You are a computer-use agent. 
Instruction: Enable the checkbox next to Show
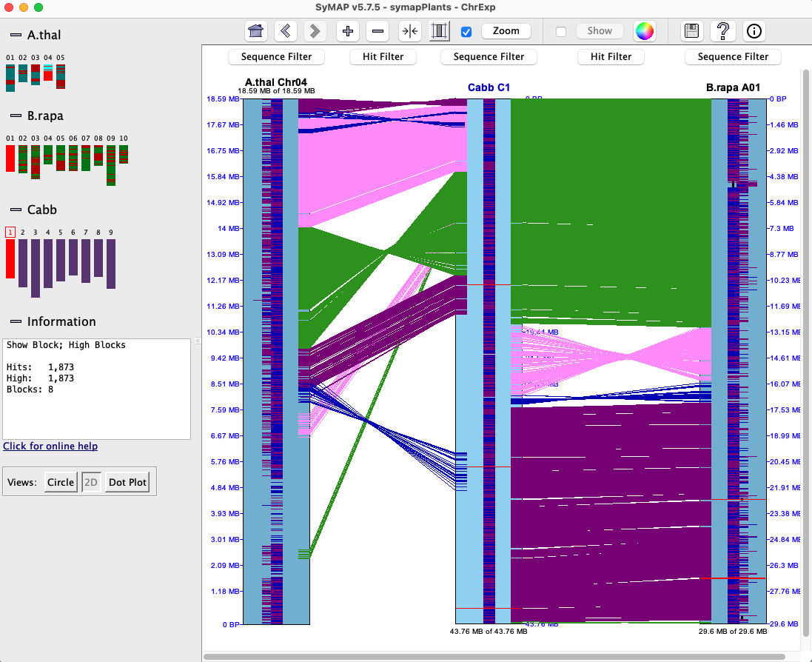coord(561,32)
